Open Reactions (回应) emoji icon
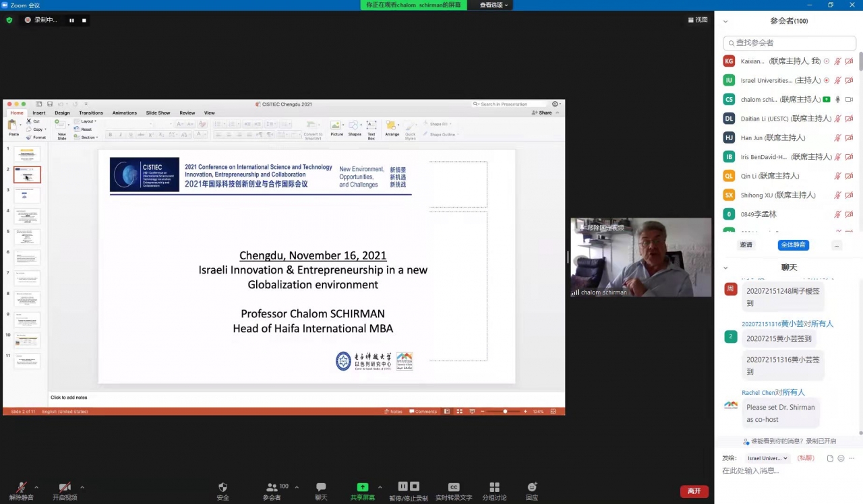 tap(532, 487)
